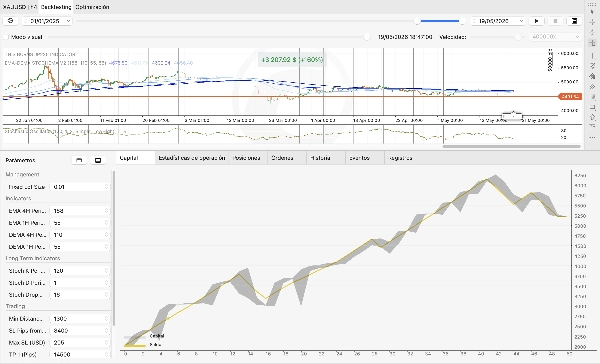Viewport: 600px width, 364px height.
Task: Toggle the Modo visual checkbox
Action: [x=6, y=37]
